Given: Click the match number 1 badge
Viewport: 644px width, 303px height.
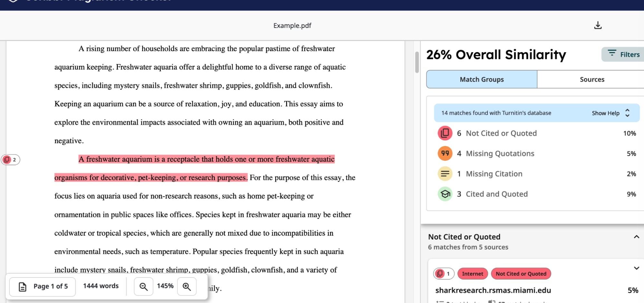Looking at the screenshot, I should pos(444,274).
